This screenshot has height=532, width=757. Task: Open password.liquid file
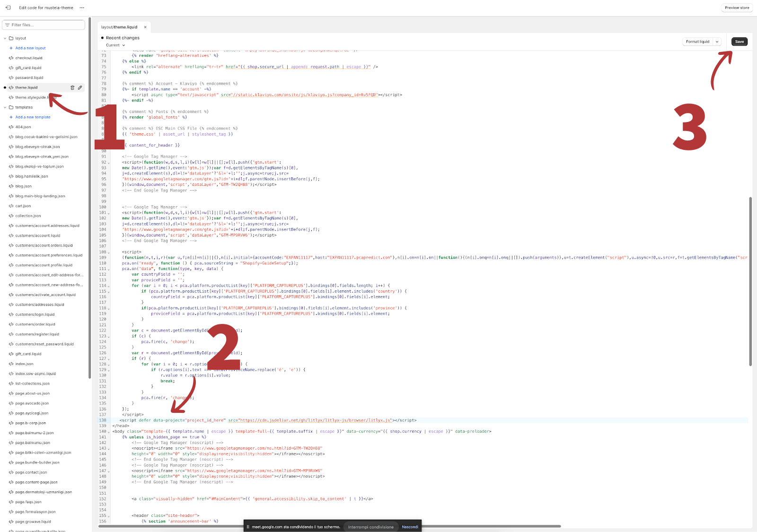click(x=29, y=78)
